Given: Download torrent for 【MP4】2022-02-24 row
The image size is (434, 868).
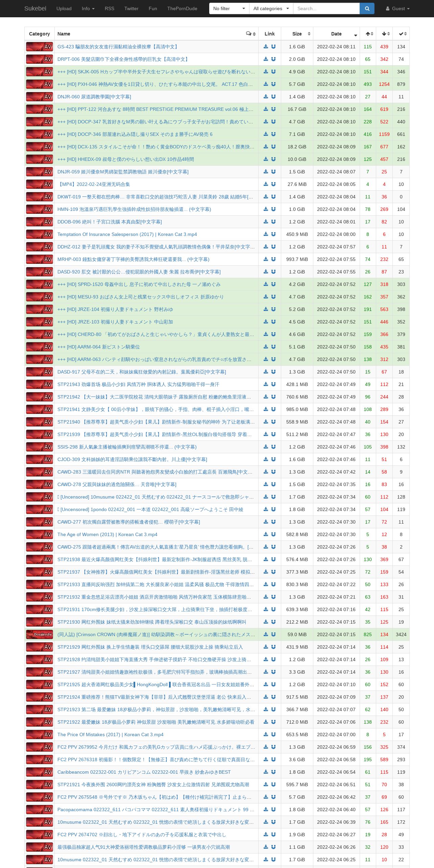Looking at the screenshot, I should point(266,184).
